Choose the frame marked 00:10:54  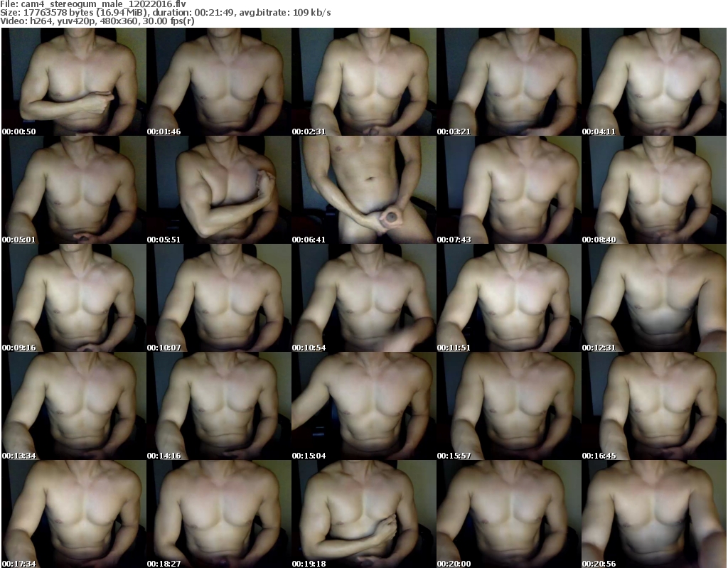(x=364, y=298)
